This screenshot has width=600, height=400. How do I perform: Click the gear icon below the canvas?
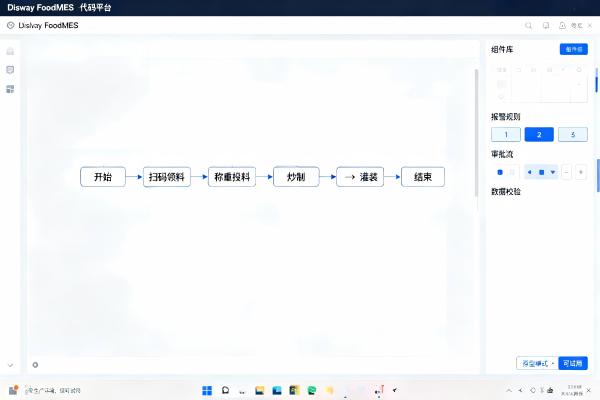(35, 365)
